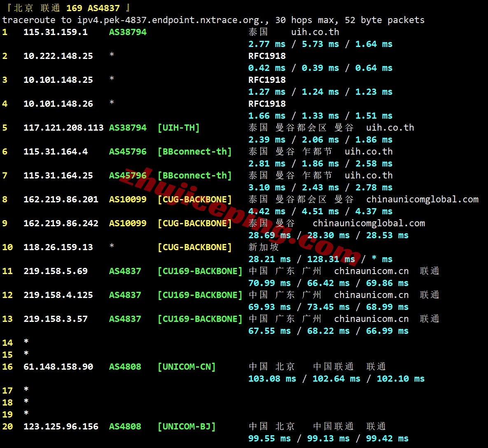Screen dimensions: 488x448
Task: Click hop number 14
Action: (x=7, y=343)
